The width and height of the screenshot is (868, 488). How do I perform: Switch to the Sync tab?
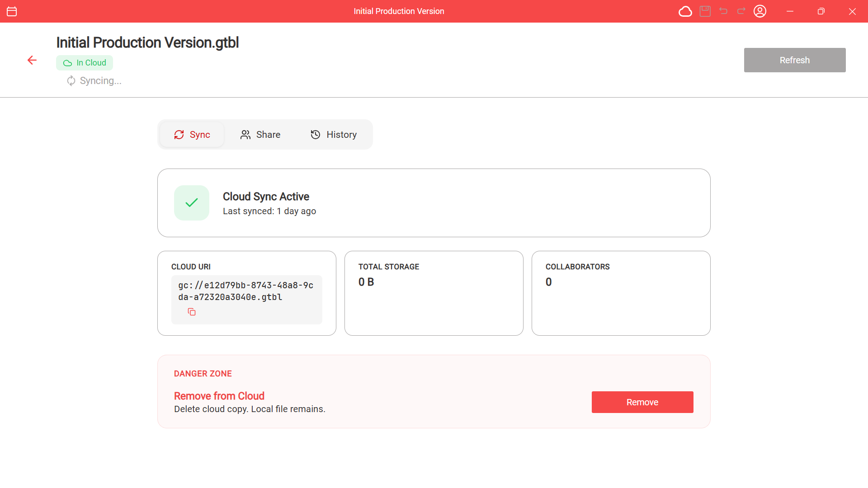(x=192, y=135)
